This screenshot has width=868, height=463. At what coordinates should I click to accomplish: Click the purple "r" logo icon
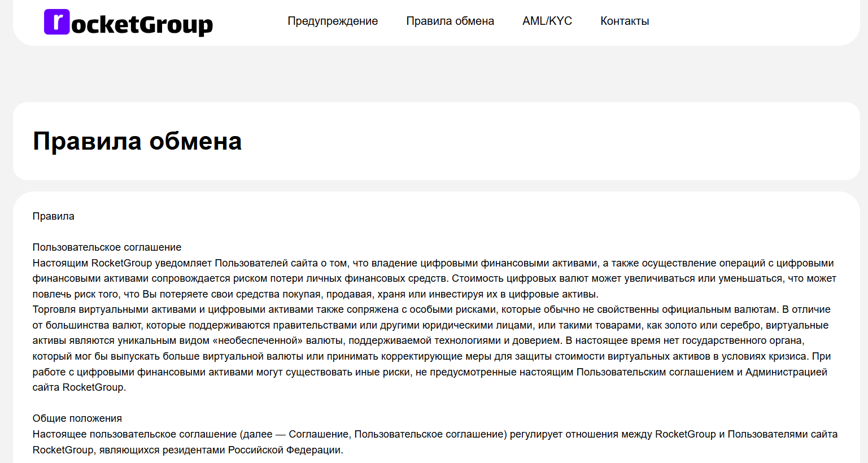click(57, 22)
